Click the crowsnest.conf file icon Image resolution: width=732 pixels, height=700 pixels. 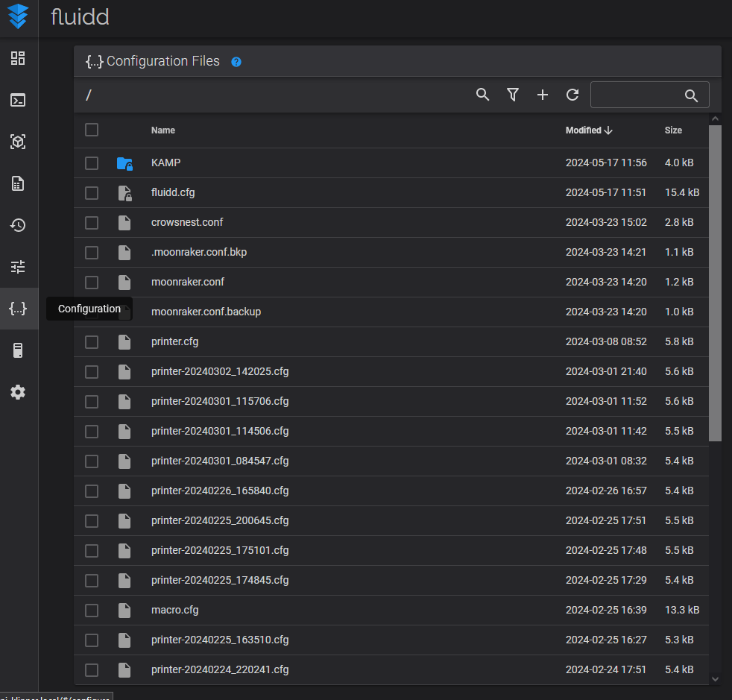[124, 223]
